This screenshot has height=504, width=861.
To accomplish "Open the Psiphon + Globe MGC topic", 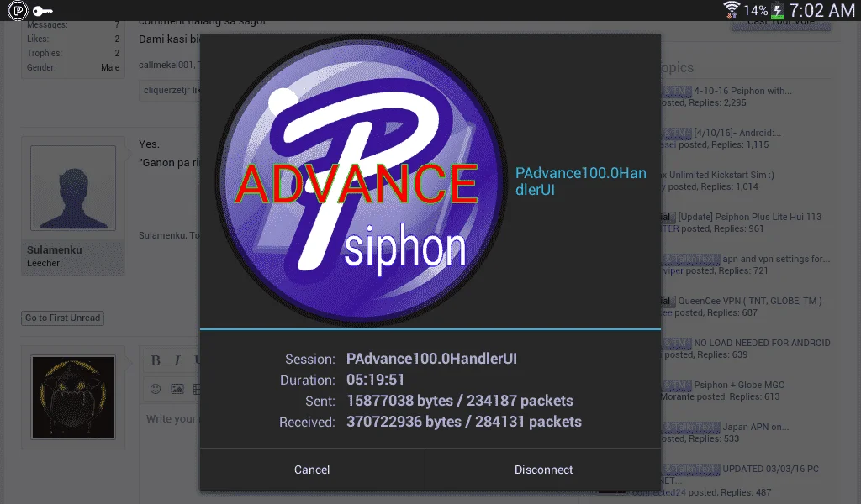I will pyautogui.click(x=738, y=385).
